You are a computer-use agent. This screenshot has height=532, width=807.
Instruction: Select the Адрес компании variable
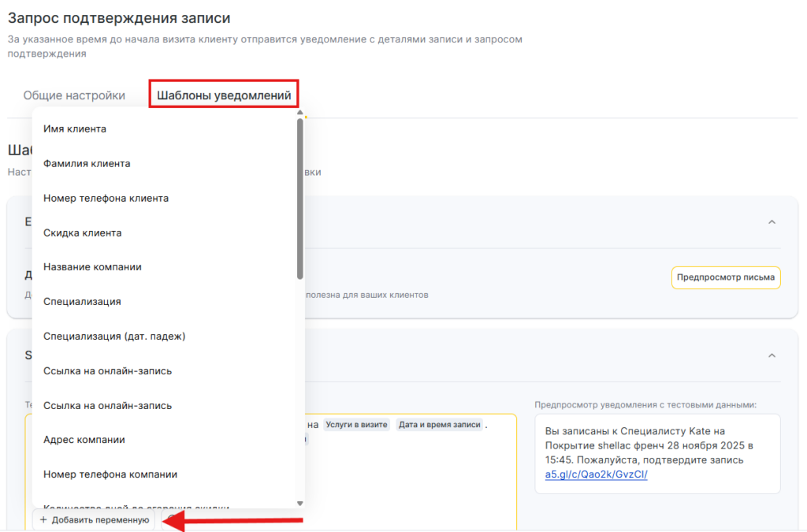click(84, 440)
